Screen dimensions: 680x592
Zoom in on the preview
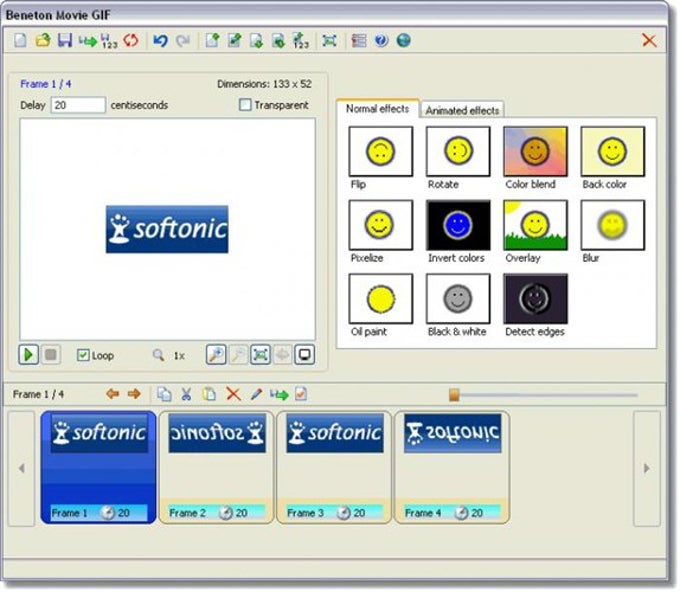click(216, 355)
